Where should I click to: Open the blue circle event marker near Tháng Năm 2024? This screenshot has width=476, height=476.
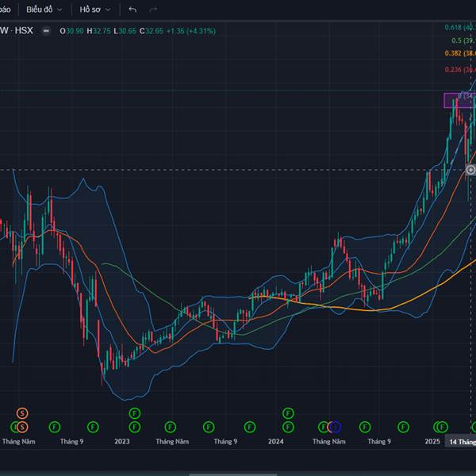336,427
